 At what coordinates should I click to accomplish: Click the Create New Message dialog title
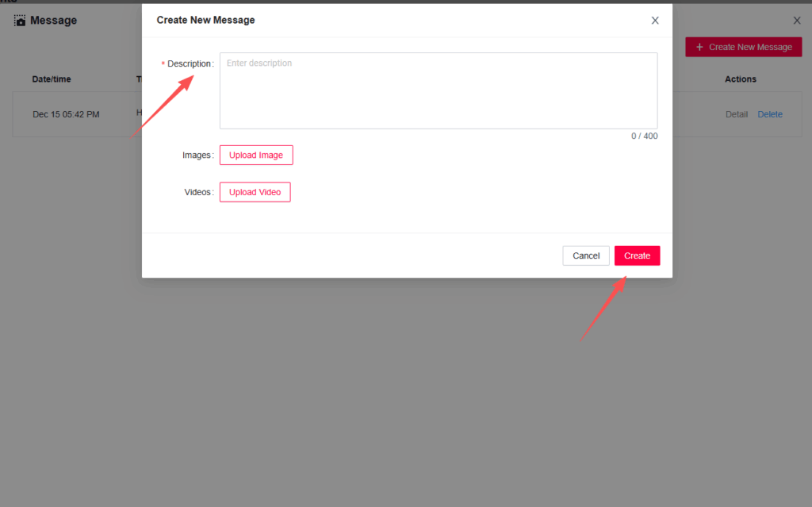point(205,20)
